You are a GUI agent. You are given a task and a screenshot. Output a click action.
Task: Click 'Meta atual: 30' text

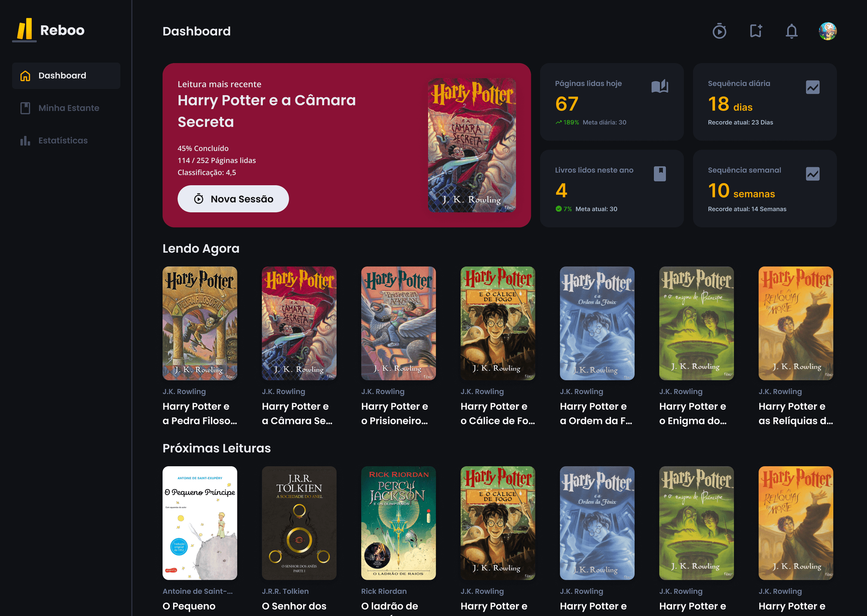point(596,209)
